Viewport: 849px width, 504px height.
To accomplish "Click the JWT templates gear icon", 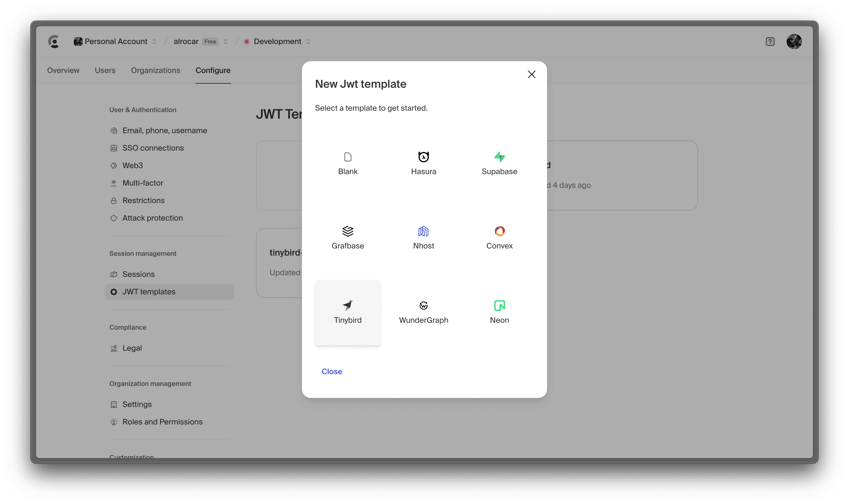I will pyautogui.click(x=114, y=292).
